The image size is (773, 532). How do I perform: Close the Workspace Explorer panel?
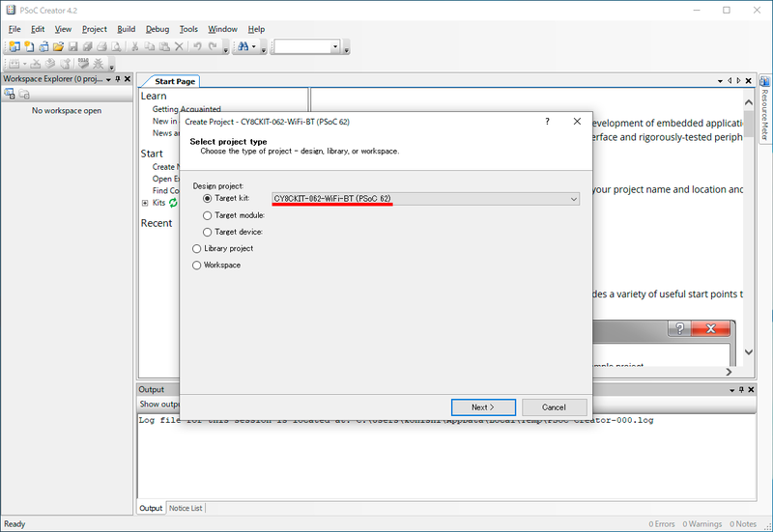pyautogui.click(x=128, y=79)
